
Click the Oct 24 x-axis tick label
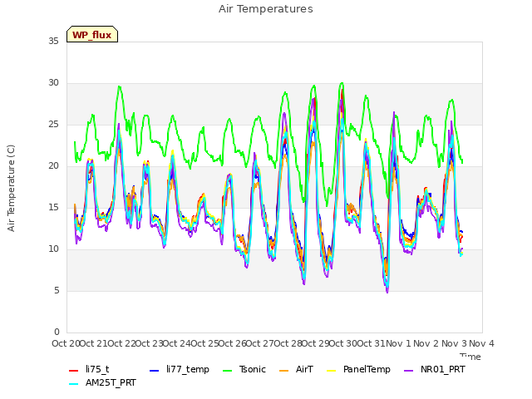point(177,343)
